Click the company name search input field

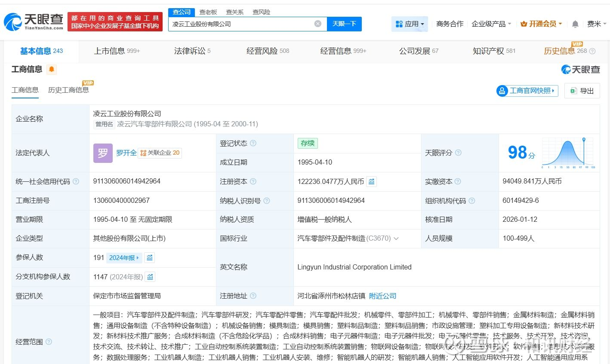[x=241, y=24]
